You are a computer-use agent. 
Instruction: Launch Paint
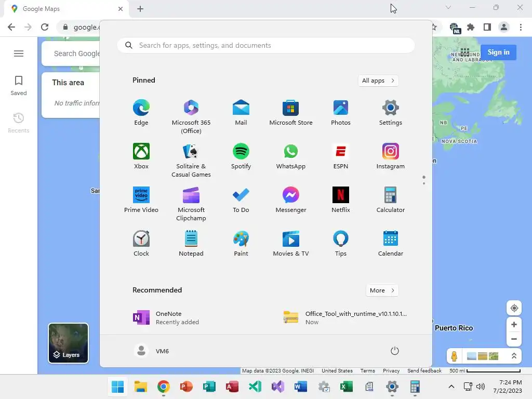point(241,244)
